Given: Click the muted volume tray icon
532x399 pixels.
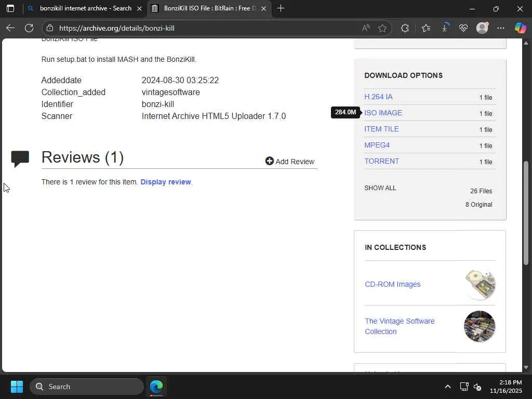Looking at the screenshot, I should tap(477, 387).
